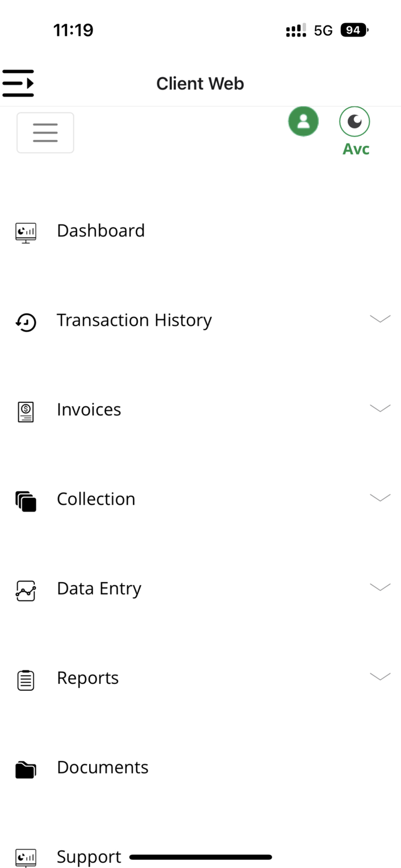This screenshot has height=868, width=401.
Task: Toggle the hamburger navigation menu
Action: pyautogui.click(x=45, y=133)
